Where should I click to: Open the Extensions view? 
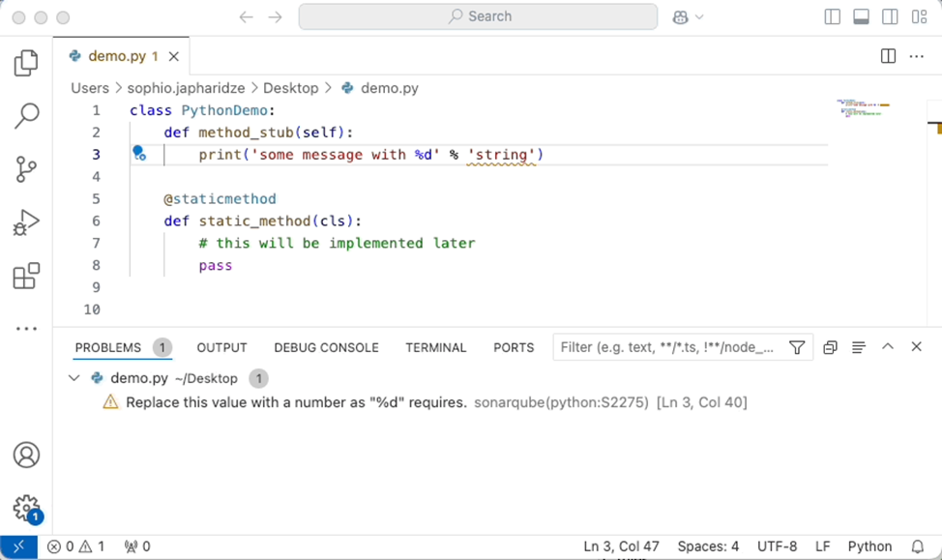26,277
